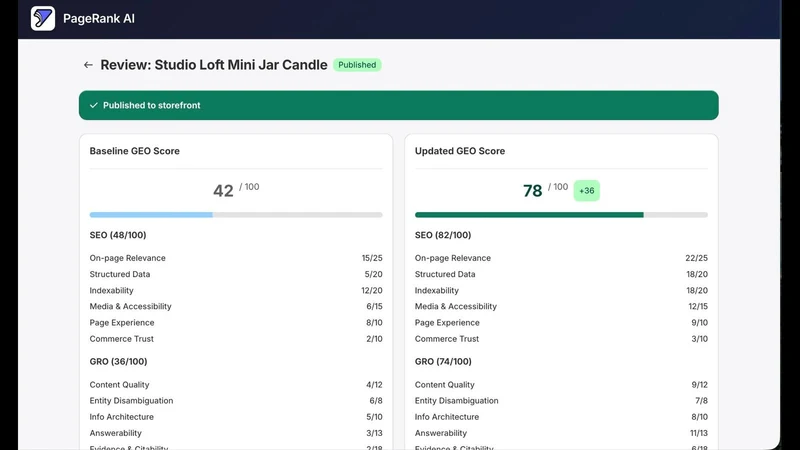
Task: Click the SEO (48/100) heading
Action: coord(118,235)
